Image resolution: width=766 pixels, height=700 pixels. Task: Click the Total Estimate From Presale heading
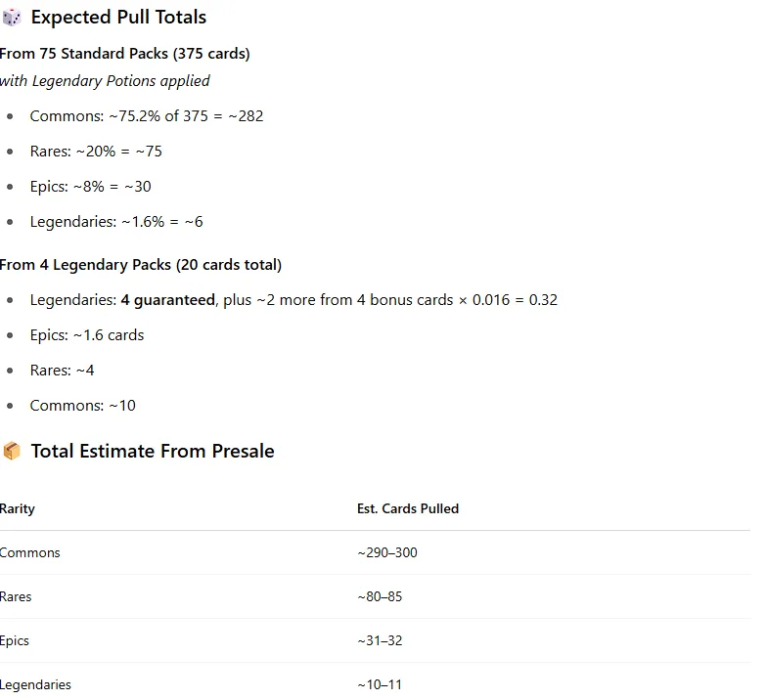tap(153, 451)
